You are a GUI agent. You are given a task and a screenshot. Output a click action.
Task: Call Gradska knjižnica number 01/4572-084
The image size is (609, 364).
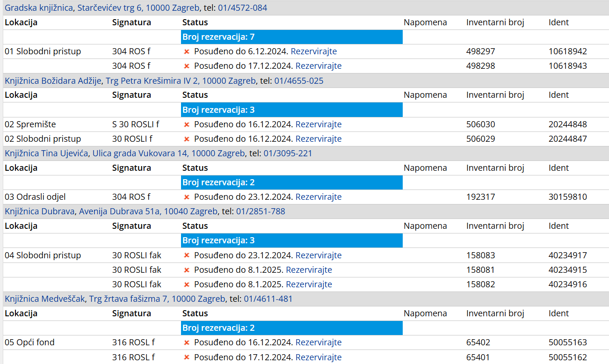pos(242,8)
